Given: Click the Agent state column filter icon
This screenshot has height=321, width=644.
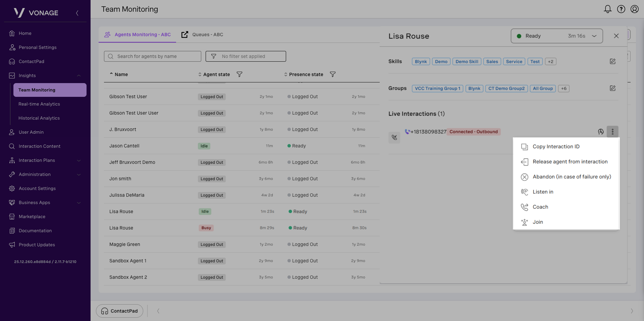Looking at the screenshot, I should (x=239, y=74).
